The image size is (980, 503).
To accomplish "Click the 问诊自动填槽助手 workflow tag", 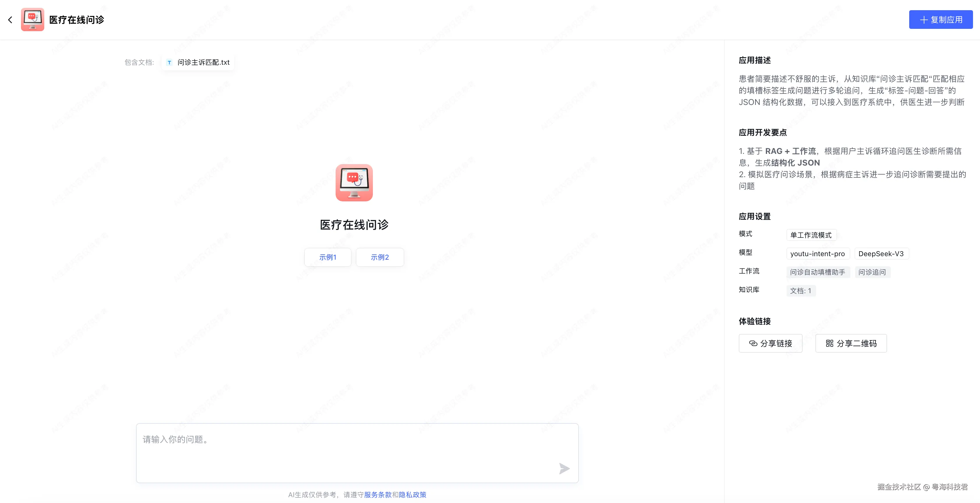I will coord(817,272).
